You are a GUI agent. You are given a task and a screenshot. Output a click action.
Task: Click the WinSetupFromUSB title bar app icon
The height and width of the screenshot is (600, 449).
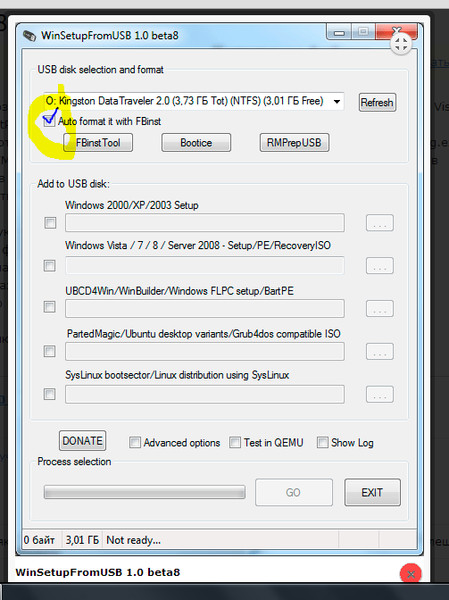coord(29,36)
